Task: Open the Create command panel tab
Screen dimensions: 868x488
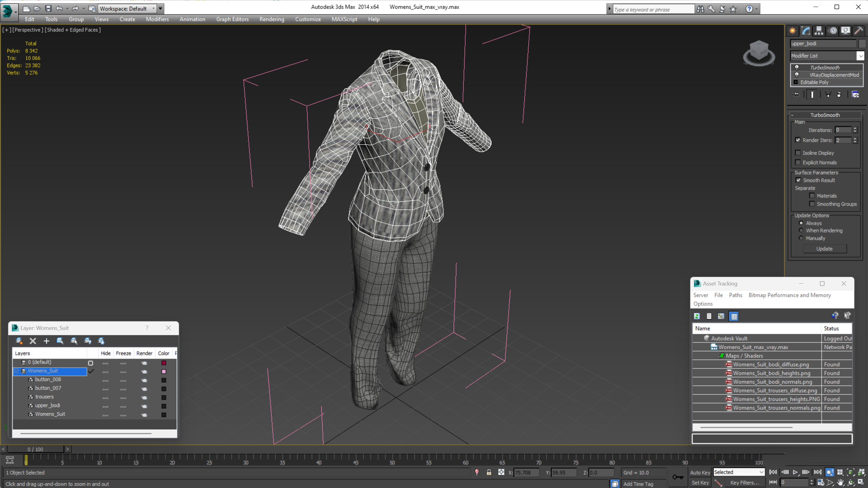Action: pyautogui.click(x=793, y=31)
